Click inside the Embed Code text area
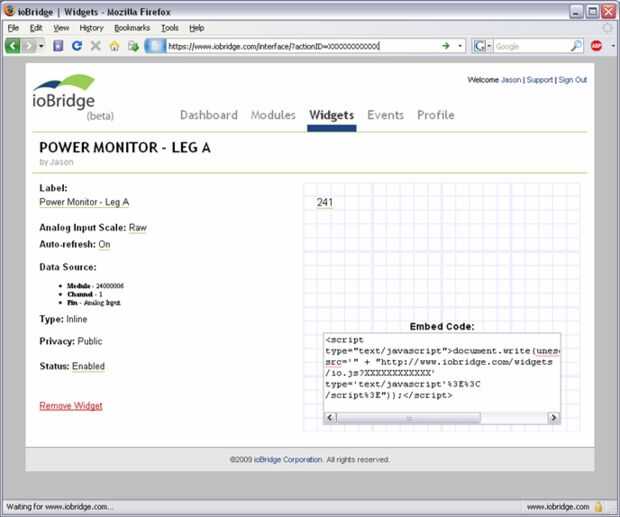Image resolution: width=620 pixels, height=517 pixels. (x=442, y=373)
